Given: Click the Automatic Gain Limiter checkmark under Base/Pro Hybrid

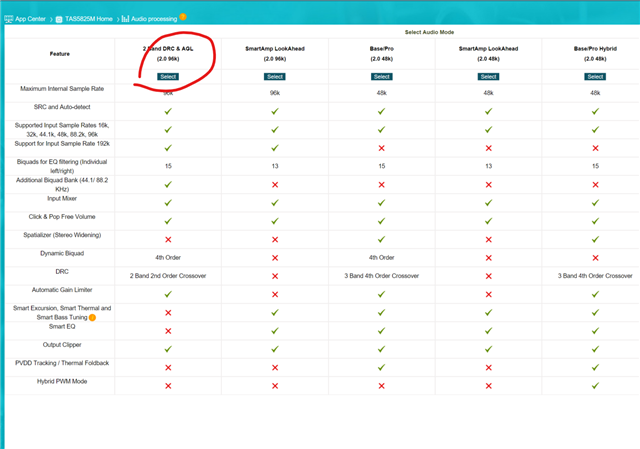Looking at the screenshot, I should pos(595,294).
